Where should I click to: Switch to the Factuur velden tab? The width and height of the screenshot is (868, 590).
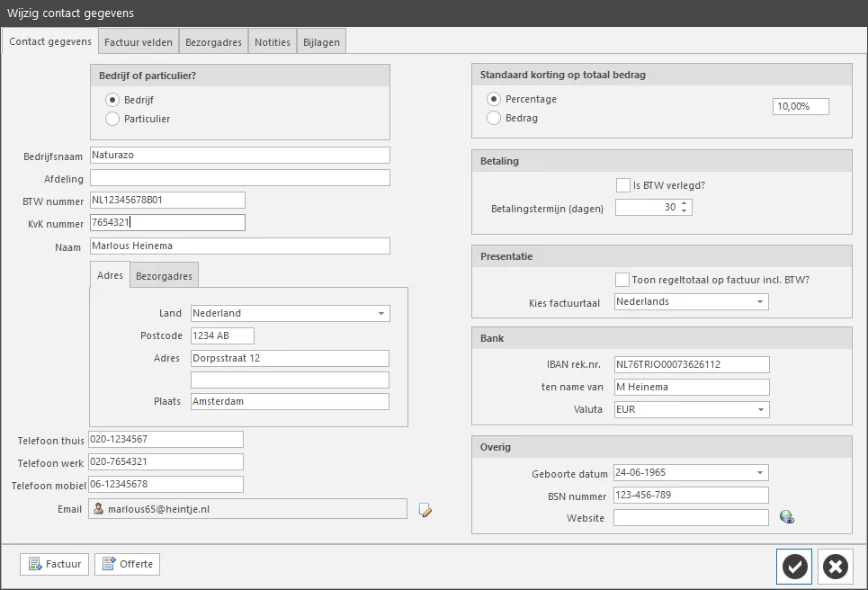pos(139,42)
